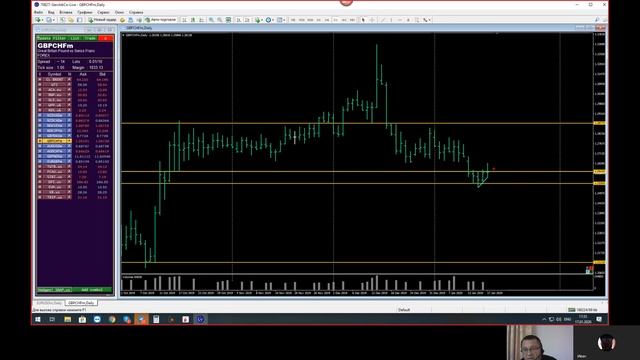Toggle the H box in CL_BRENT row
This screenshot has height=360, width=640.
(69, 80)
